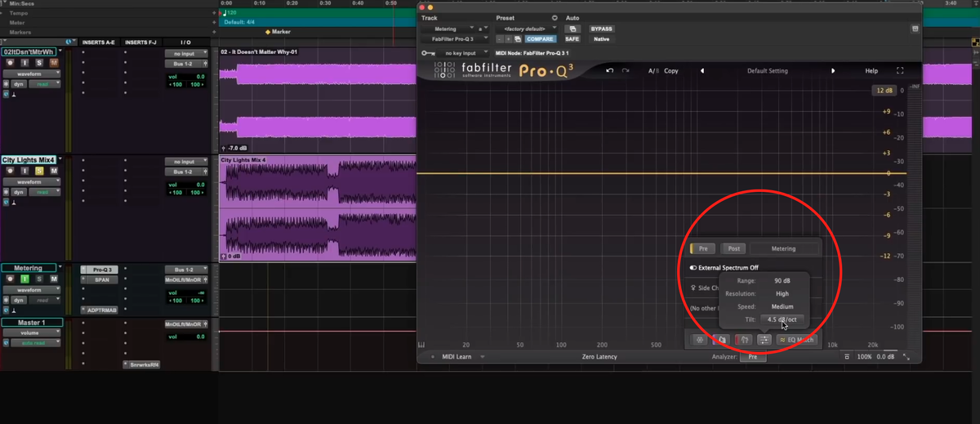980x424 pixels.
Task: Solo the City Lights Mix4 track
Action: [x=39, y=171]
